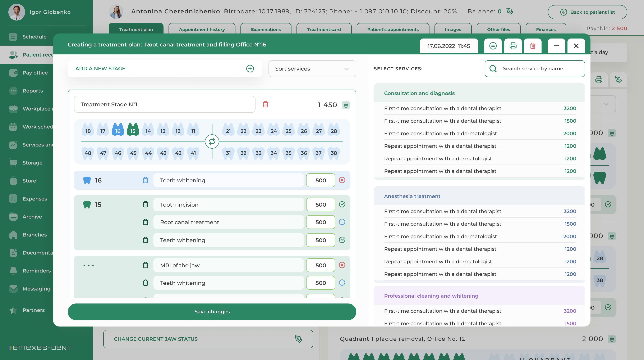Viewport: 644px width, 360px height.
Task: Toggle cancelled status for MRI of the jaw
Action: (342, 265)
